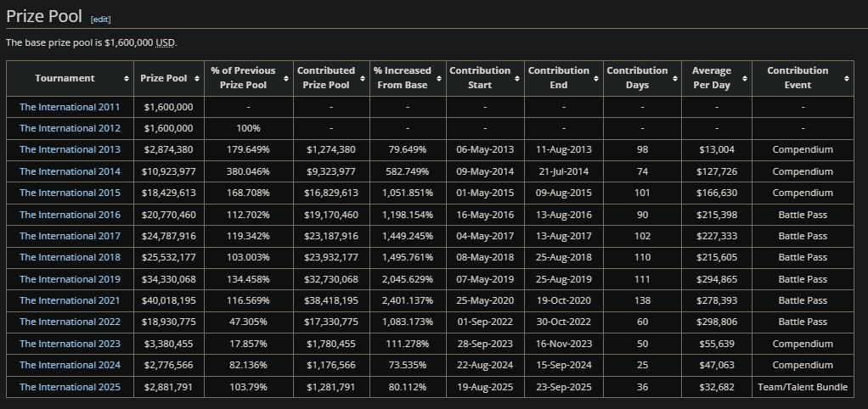Open The International 2025 link
The image size is (868, 409).
click(70, 387)
